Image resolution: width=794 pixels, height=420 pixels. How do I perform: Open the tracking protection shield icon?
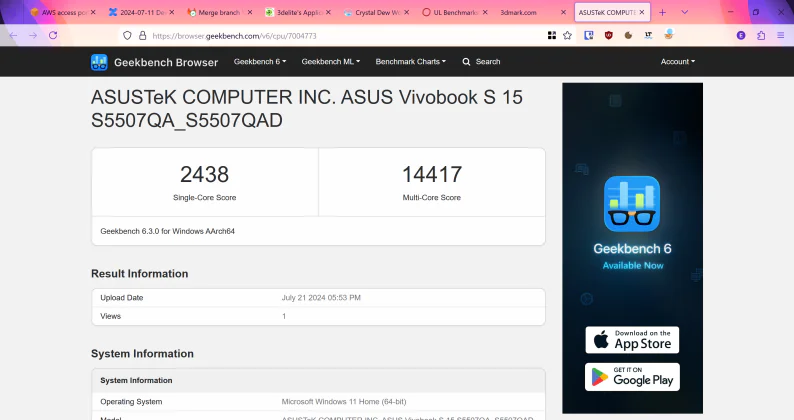coord(127,35)
